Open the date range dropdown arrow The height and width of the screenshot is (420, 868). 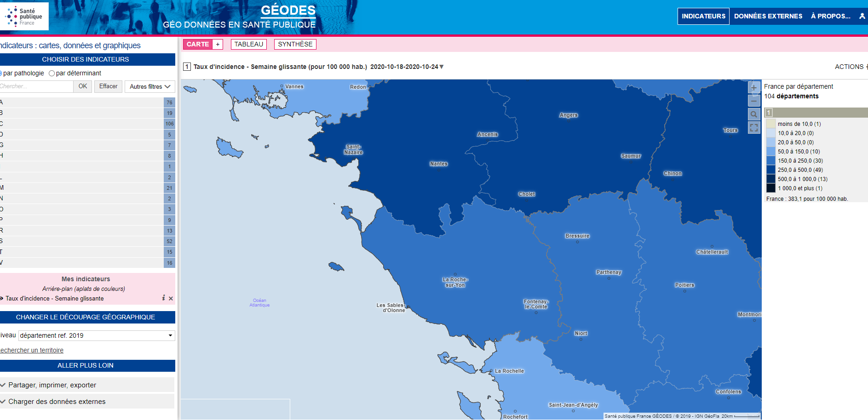442,67
